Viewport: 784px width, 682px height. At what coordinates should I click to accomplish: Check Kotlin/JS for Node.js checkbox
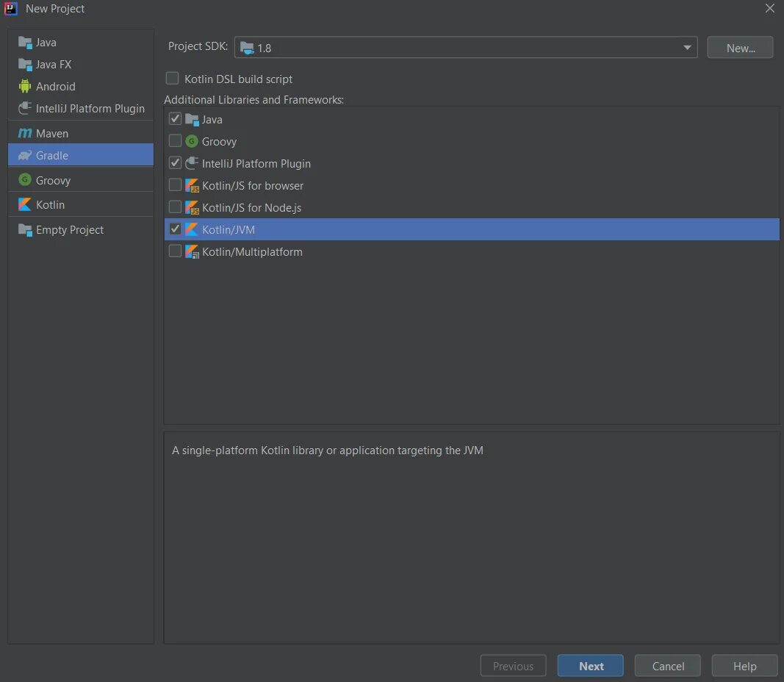pos(175,207)
